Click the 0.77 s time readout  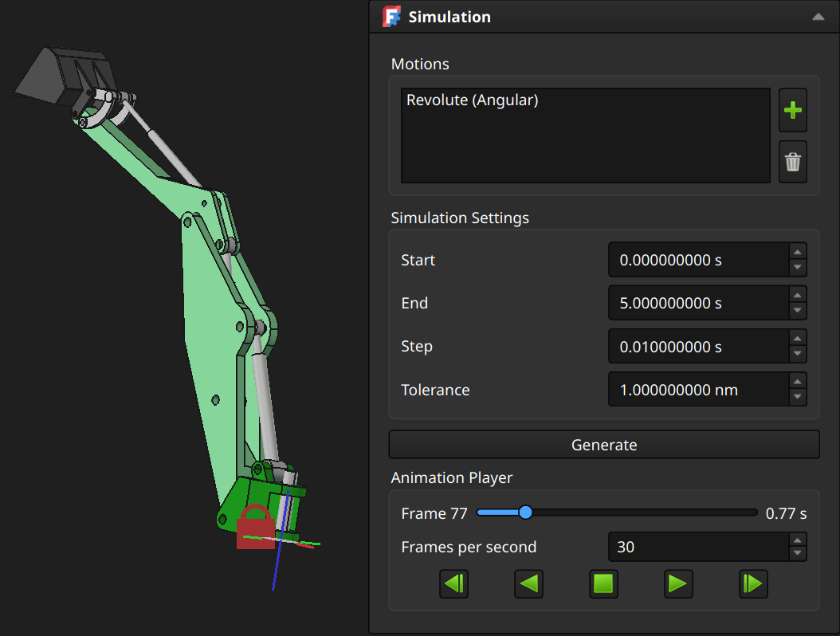point(786,513)
